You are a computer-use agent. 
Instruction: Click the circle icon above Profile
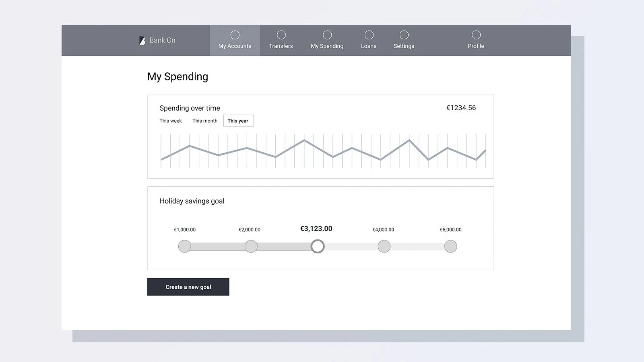point(476,35)
